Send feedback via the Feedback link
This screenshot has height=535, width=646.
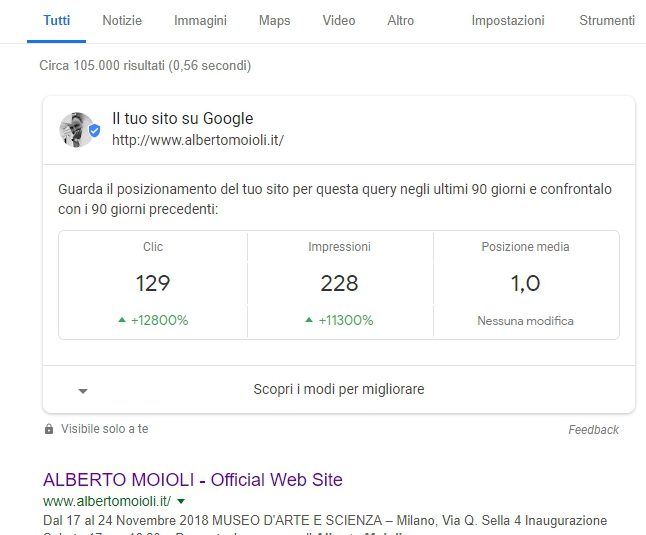pyautogui.click(x=593, y=430)
